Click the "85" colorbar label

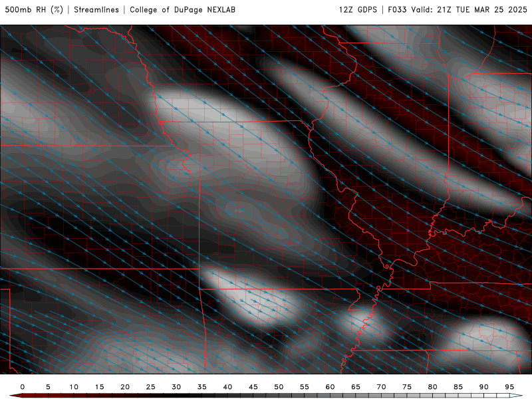458,387
